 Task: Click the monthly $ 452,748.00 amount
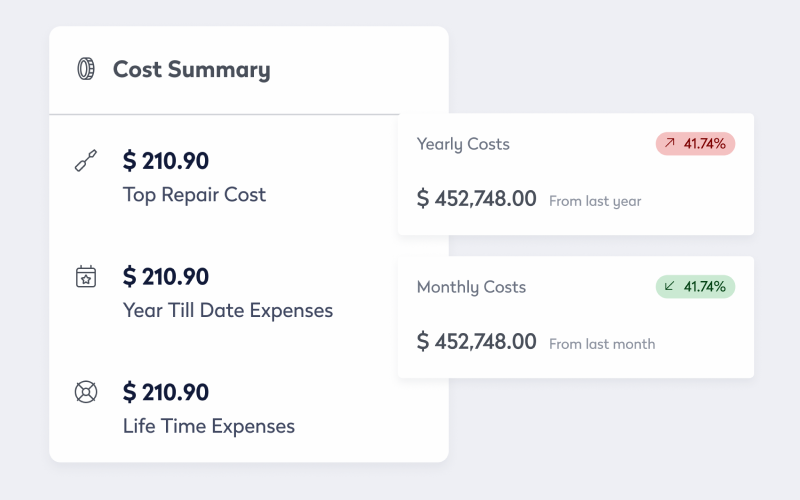477,341
